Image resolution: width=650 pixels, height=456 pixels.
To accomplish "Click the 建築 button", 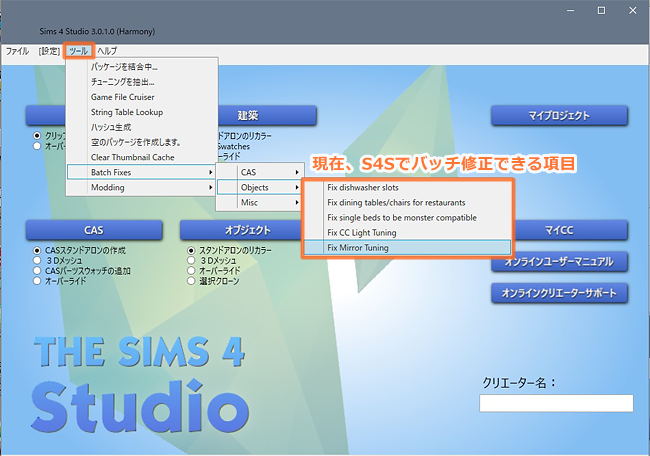I will 267,115.
